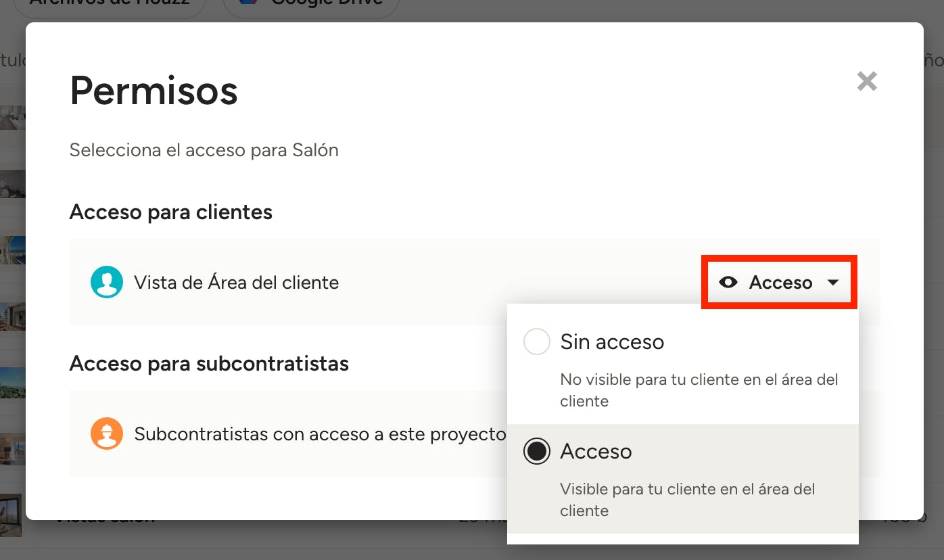
Task: Click the orange subcontractor helmet icon
Action: pos(107,434)
